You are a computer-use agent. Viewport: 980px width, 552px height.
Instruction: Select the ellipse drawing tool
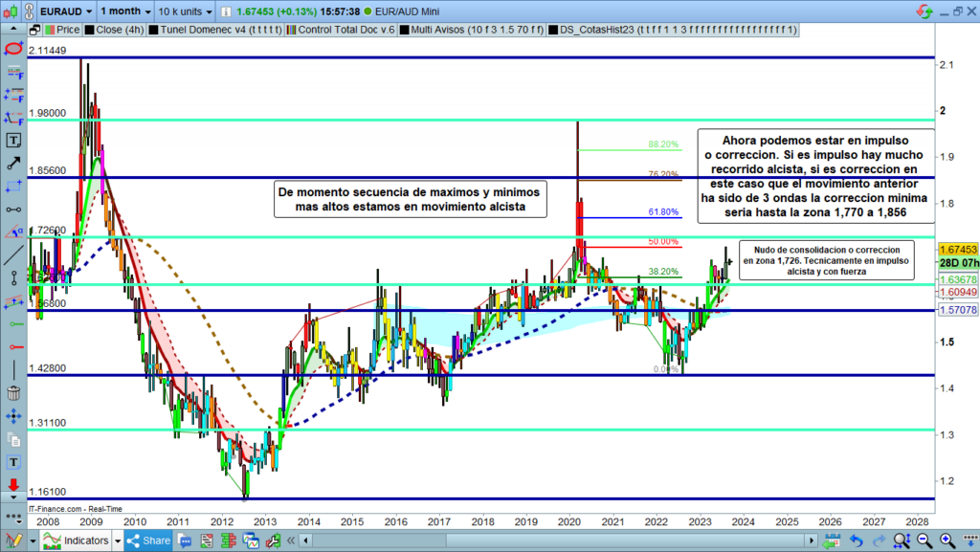click(13, 47)
